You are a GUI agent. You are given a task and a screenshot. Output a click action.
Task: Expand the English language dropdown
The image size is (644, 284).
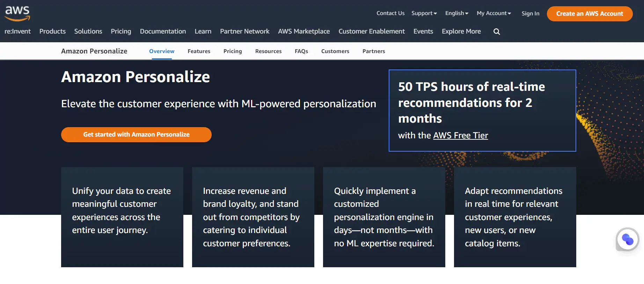click(457, 13)
